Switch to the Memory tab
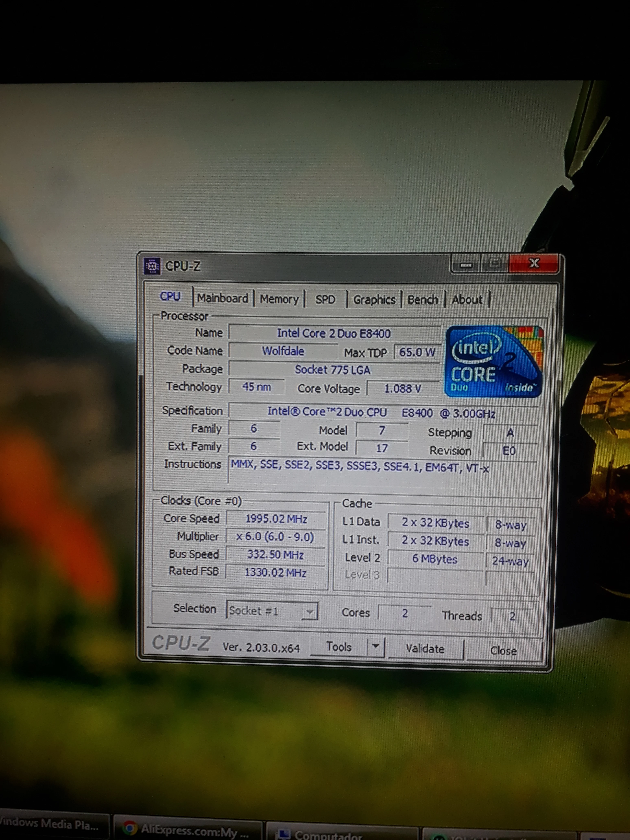Screen dimensions: 630x840 pos(280,299)
